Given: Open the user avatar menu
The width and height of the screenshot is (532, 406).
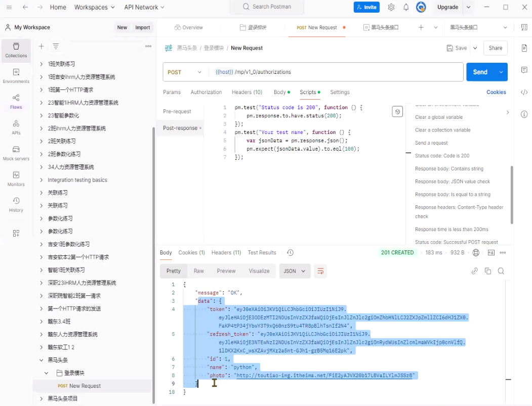Looking at the screenshot, I should [421, 7].
